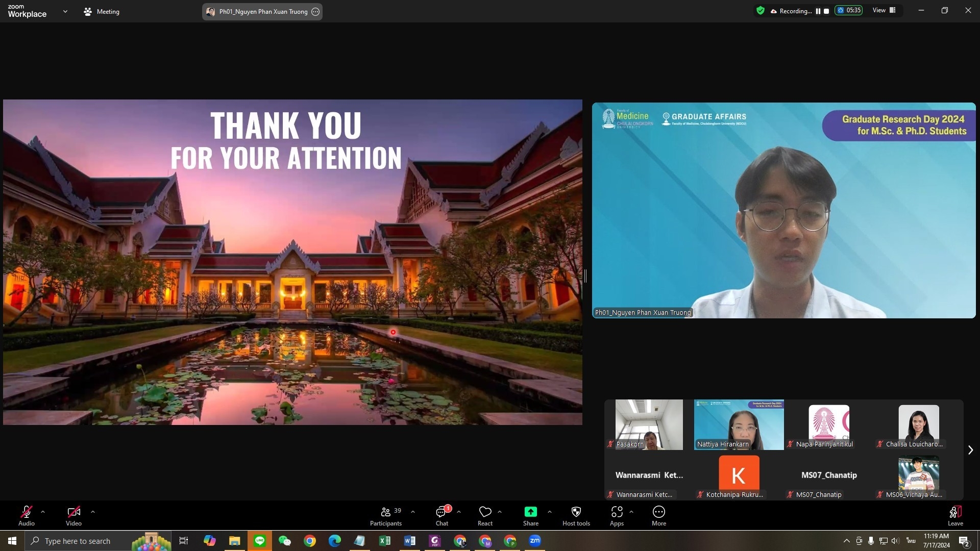Expand video settings arrow
Viewport: 980px width, 551px height.
[x=92, y=512]
